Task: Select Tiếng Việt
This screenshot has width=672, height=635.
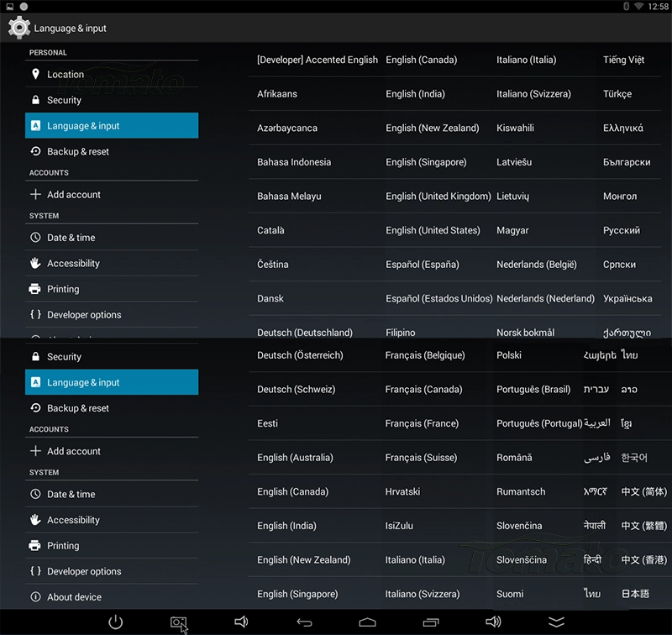Action: click(623, 60)
